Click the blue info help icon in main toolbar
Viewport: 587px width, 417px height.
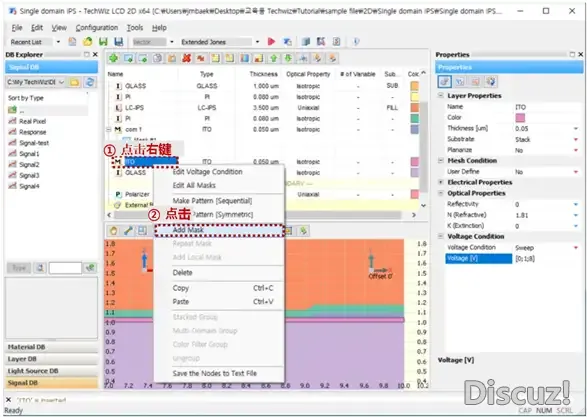356,42
